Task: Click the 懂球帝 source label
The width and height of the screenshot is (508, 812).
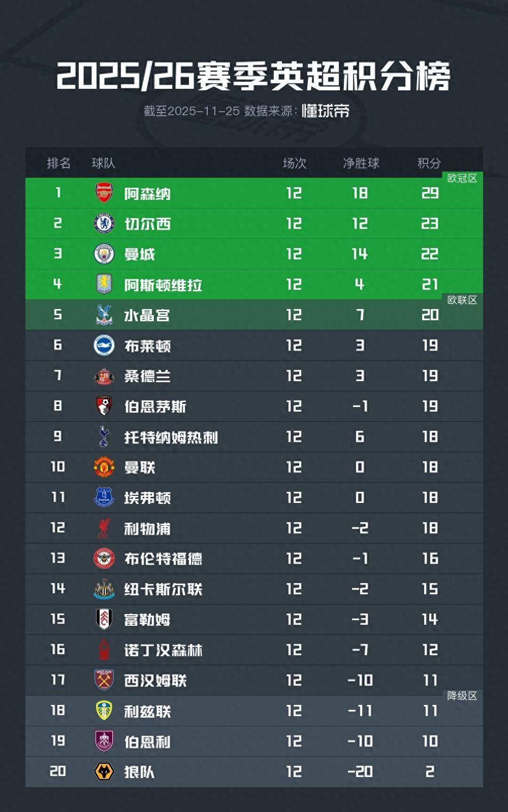Action: tap(326, 111)
